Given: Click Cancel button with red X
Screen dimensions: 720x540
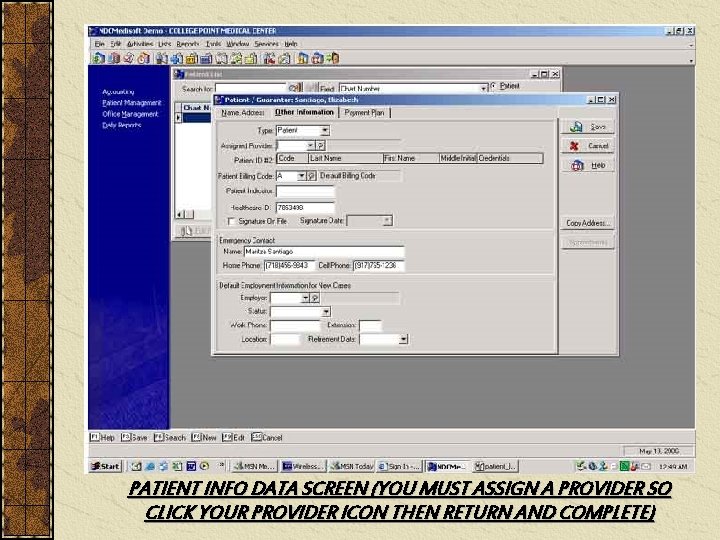Looking at the screenshot, I should [x=588, y=146].
